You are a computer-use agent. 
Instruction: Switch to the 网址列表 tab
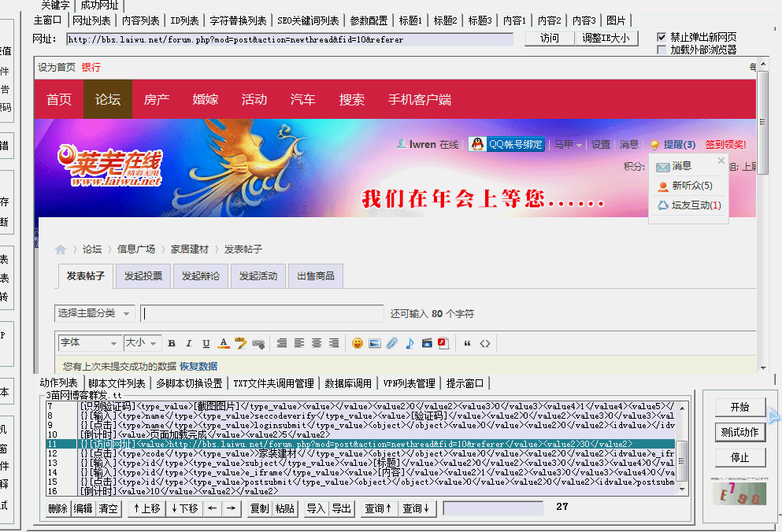[x=91, y=21]
